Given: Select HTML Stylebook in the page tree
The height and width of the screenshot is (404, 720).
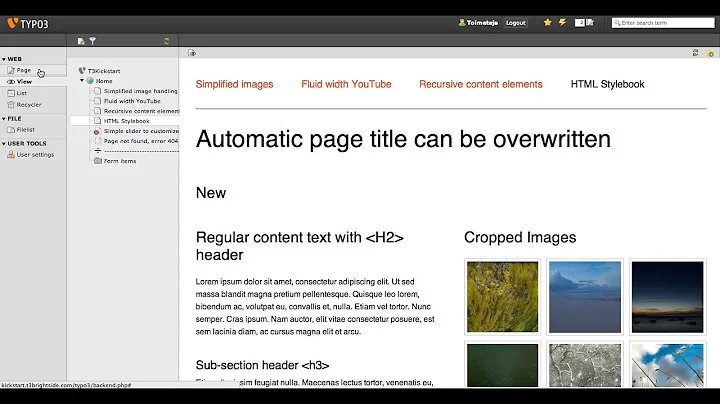Looking at the screenshot, I should [126, 121].
